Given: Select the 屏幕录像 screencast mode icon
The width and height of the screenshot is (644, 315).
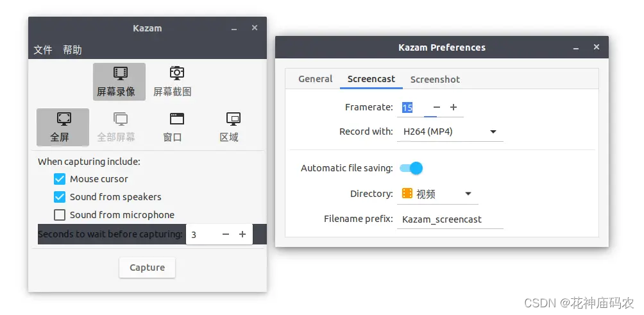Looking at the screenshot, I should tap(119, 81).
